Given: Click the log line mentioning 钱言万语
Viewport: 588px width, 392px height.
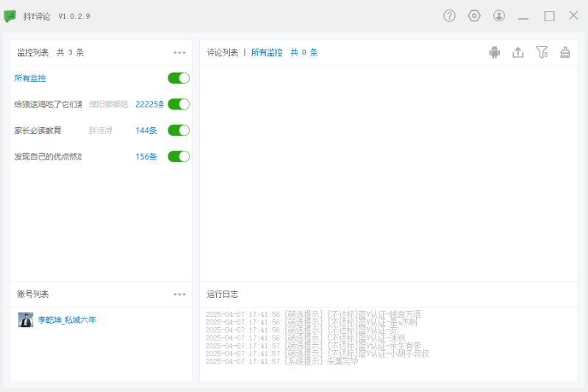Looking at the screenshot, I should pos(313,314).
